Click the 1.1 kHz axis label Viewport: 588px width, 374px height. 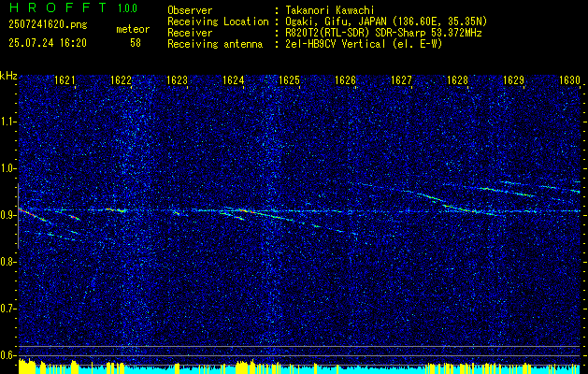7,122
